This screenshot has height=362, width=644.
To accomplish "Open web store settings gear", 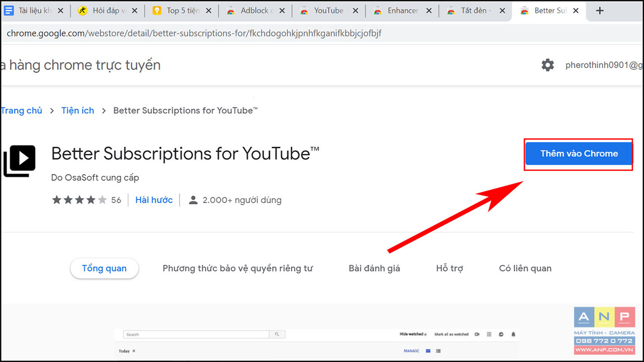I will (x=547, y=65).
